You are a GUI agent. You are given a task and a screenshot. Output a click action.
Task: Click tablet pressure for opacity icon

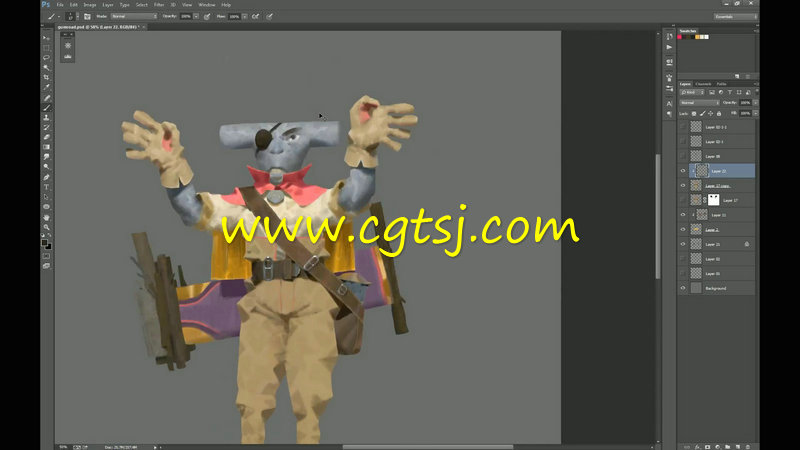207,16
